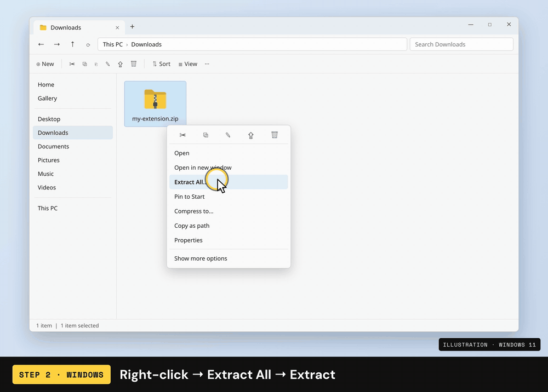The width and height of the screenshot is (548, 392).
Task: Open Properties from context menu
Action: [229, 240]
